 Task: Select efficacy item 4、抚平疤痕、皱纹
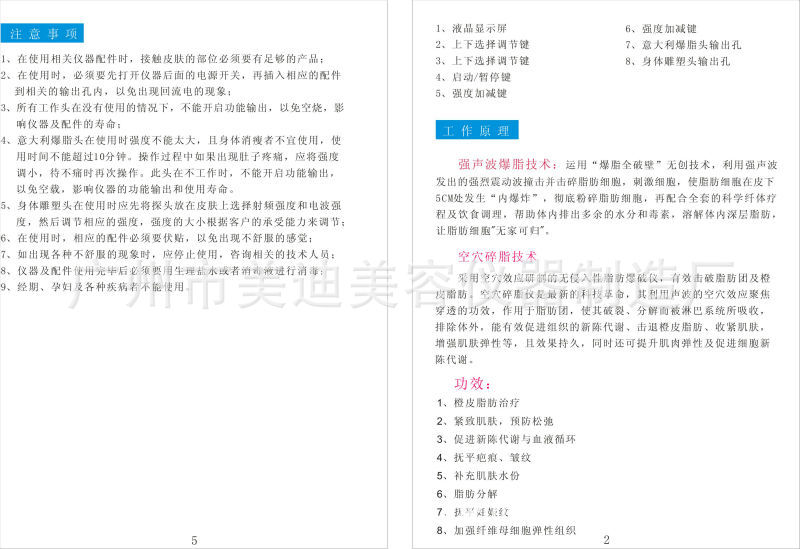[x=484, y=458]
